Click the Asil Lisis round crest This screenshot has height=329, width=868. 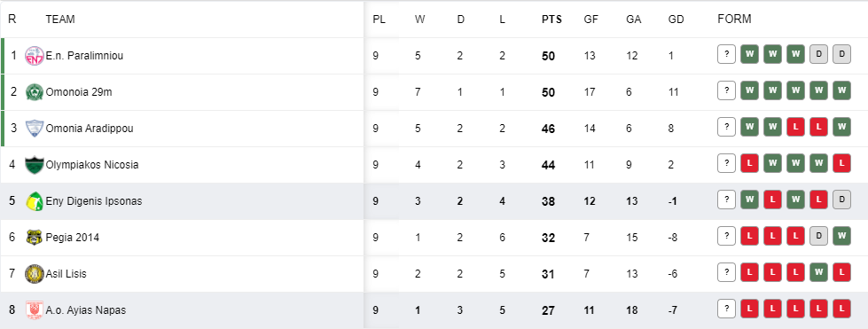coord(35,274)
